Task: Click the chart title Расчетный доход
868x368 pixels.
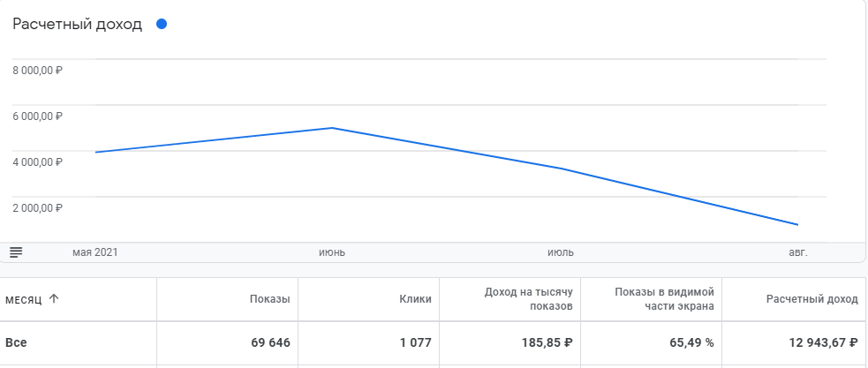Action: coord(77,25)
